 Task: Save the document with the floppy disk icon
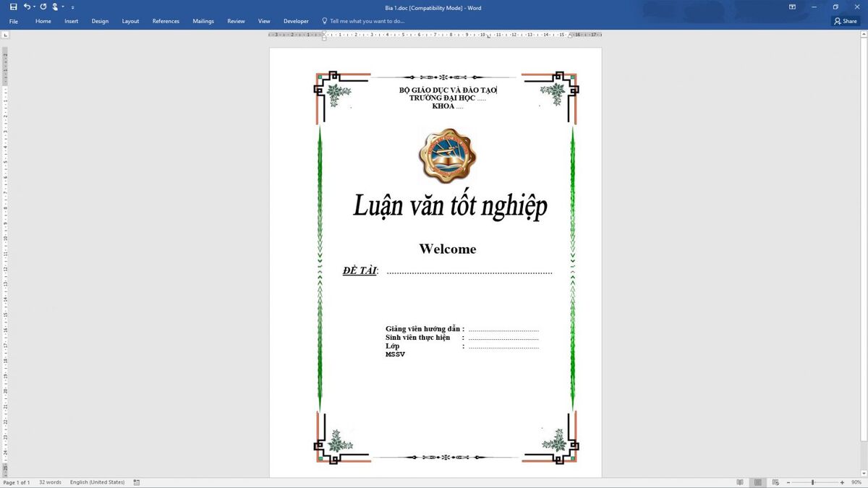click(x=13, y=7)
